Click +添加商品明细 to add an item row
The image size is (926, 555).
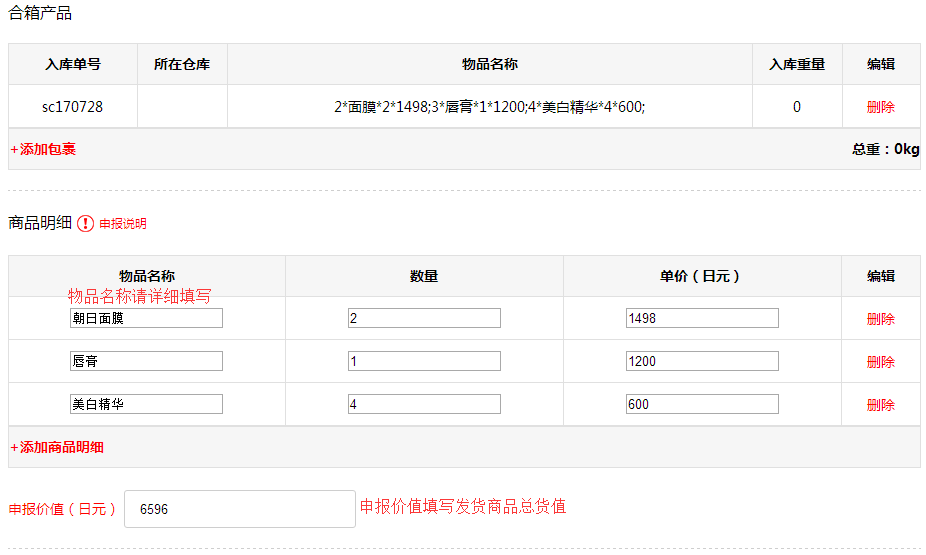tap(57, 447)
